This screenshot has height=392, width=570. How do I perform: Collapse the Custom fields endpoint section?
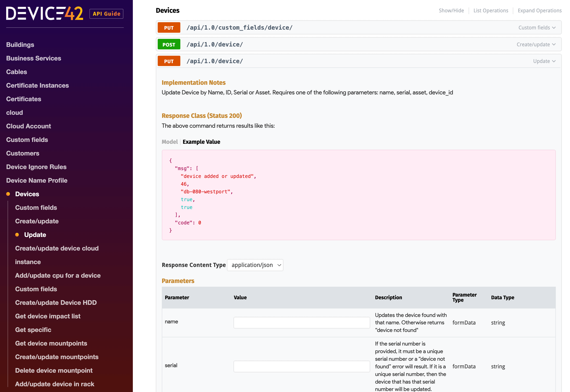[537, 28]
